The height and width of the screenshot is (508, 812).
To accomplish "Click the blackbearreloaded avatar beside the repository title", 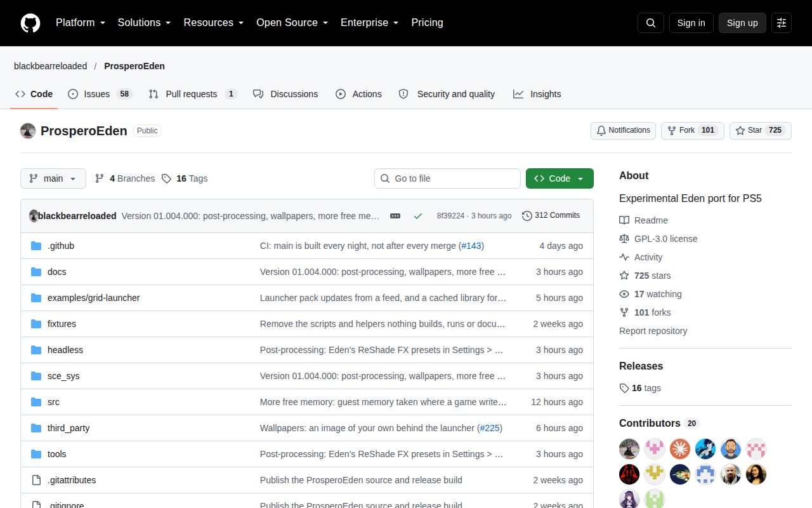I will [x=28, y=131].
